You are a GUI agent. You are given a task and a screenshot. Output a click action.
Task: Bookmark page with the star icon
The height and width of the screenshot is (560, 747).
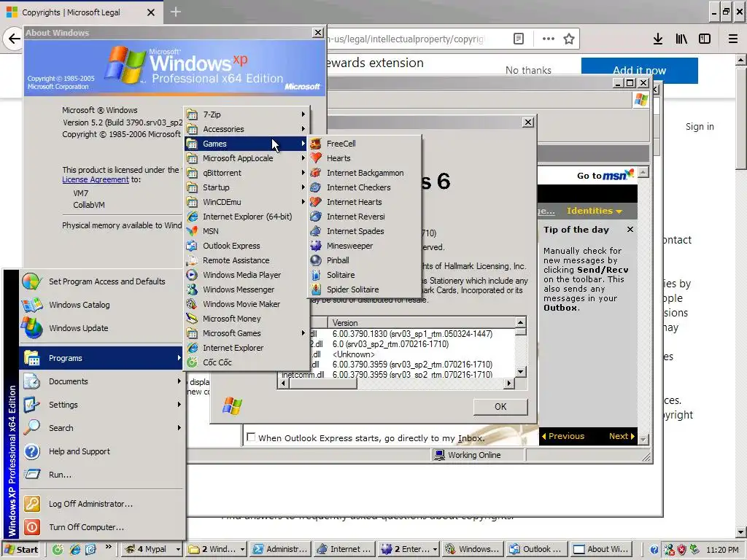click(x=569, y=39)
